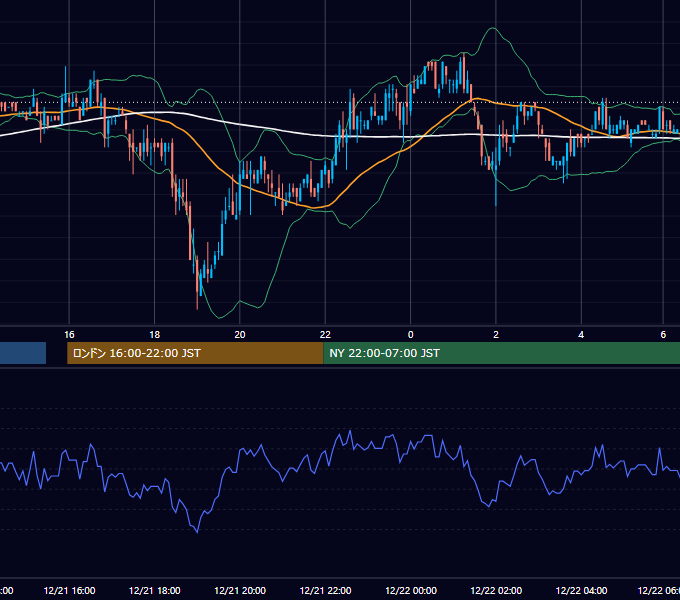The width and height of the screenshot is (680, 600).
Task: Click the 12/21 18:00 date label
Action: point(154,590)
